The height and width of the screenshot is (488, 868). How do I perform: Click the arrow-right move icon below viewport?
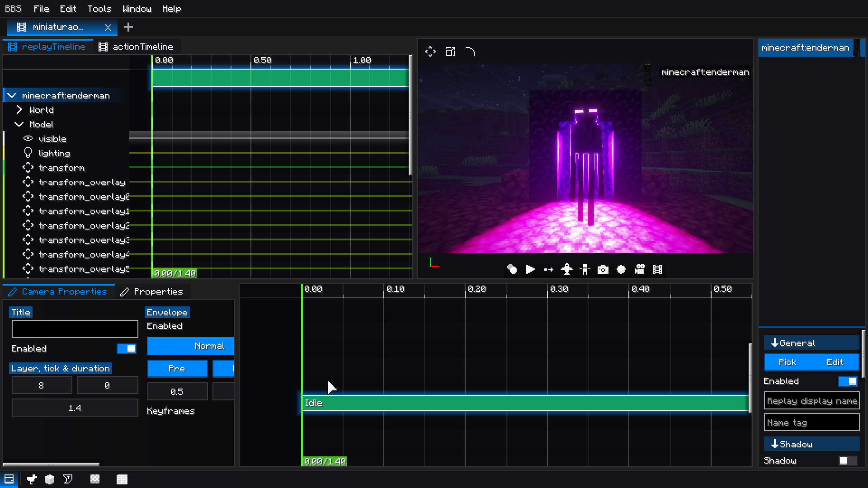(548, 270)
